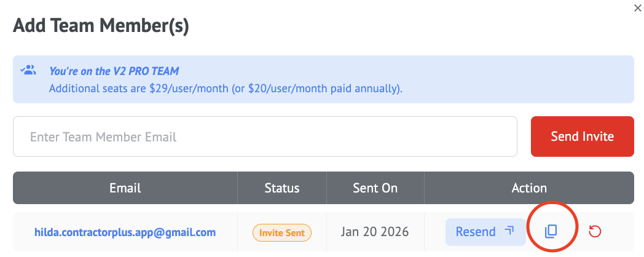Click the V2 PRO TEAM plan notice
The height and width of the screenshot is (257, 644).
point(114,71)
